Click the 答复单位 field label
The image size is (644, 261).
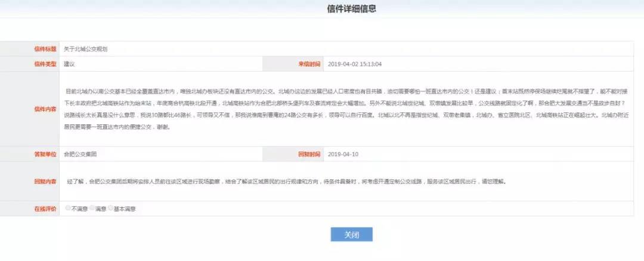tap(45, 154)
